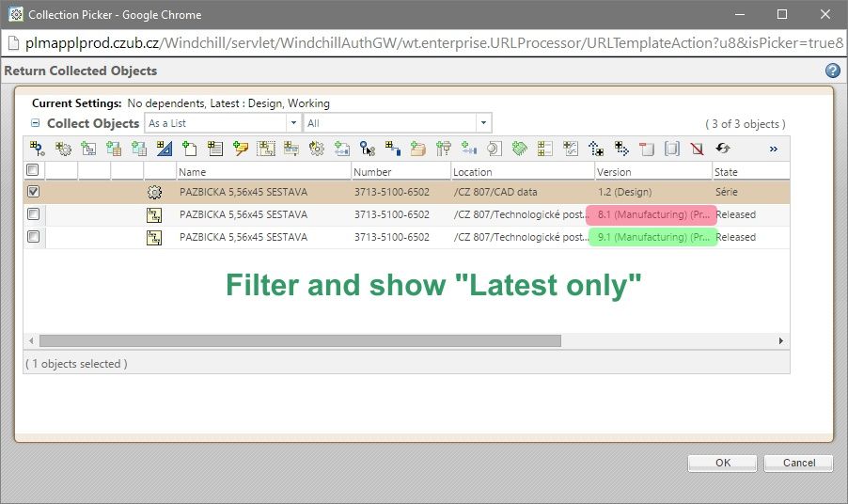Click the add family table instances icon
This screenshot has width=848, height=504.
tap(139, 149)
